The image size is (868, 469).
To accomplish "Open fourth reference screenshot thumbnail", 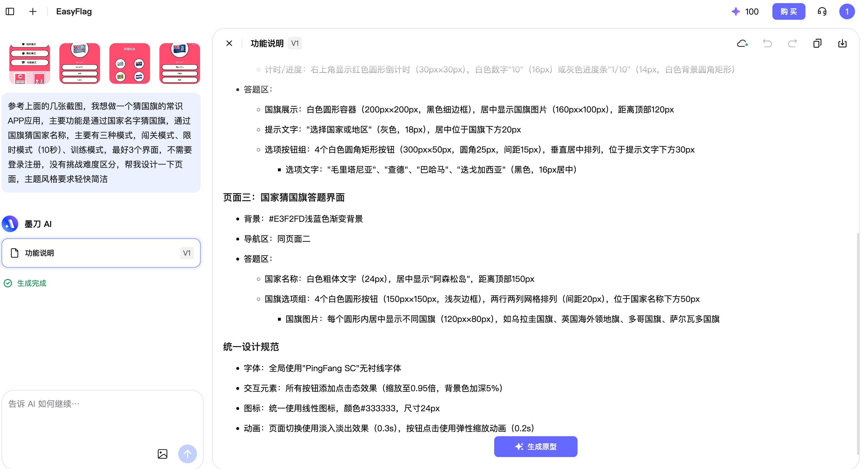I will coord(179,63).
